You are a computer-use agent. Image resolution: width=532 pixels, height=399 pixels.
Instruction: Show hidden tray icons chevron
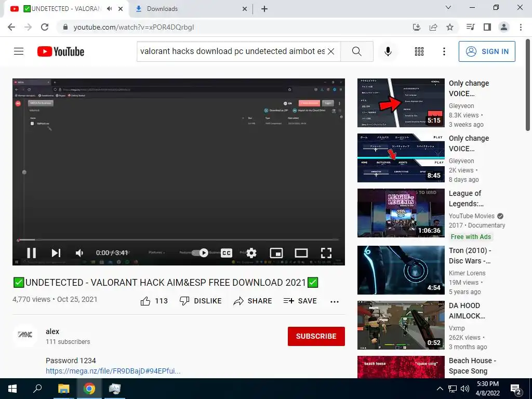[x=440, y=389]
